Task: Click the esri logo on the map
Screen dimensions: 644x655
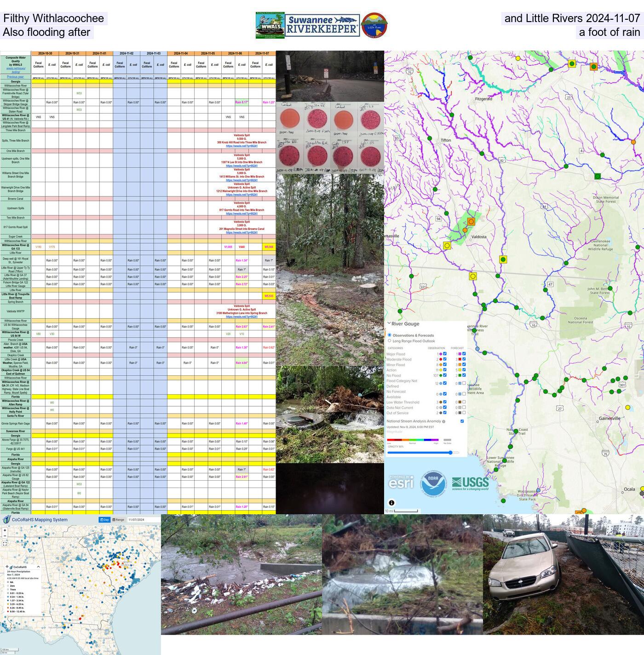Action: [401, 482]
